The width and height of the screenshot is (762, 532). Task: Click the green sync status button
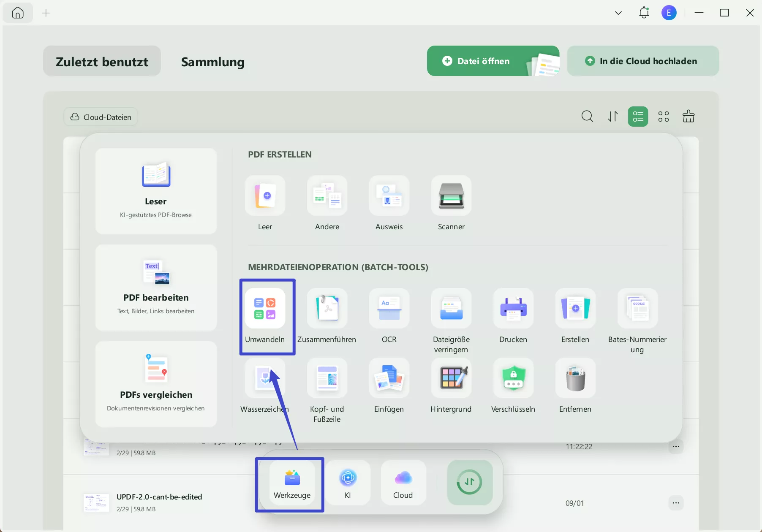tap(470, 482)
